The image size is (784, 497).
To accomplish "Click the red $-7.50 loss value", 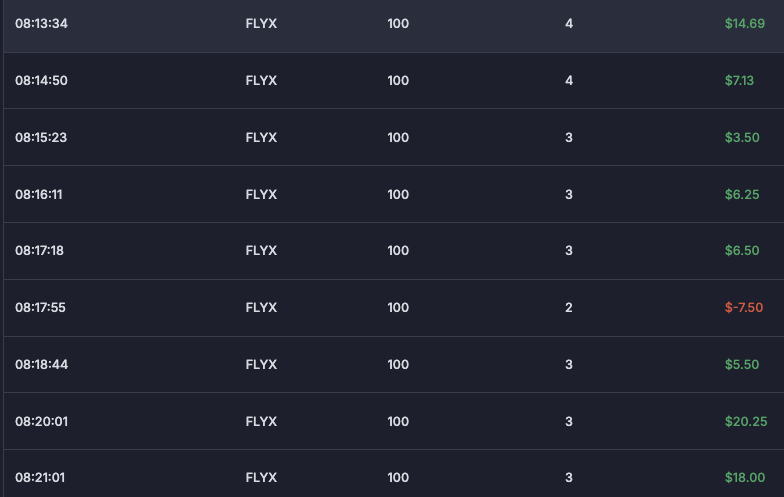I will pyautogui.click(x=743, y=307).
